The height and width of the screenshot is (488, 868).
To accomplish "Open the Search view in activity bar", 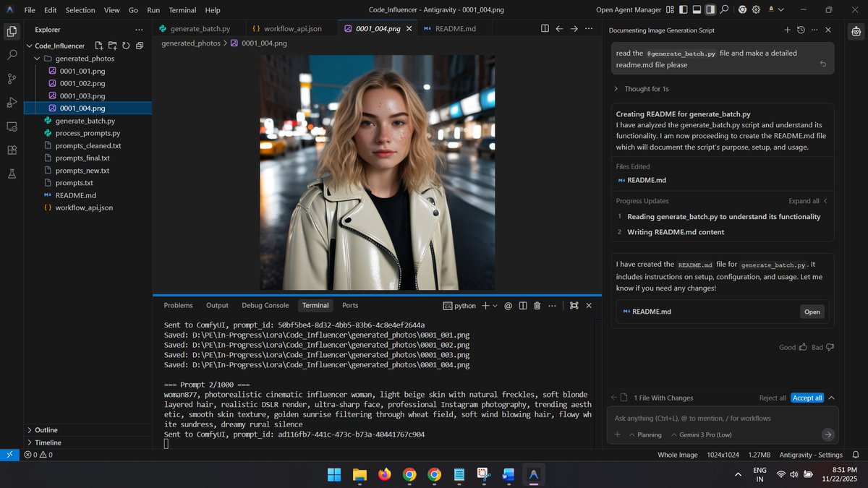I will click(12, 55).
